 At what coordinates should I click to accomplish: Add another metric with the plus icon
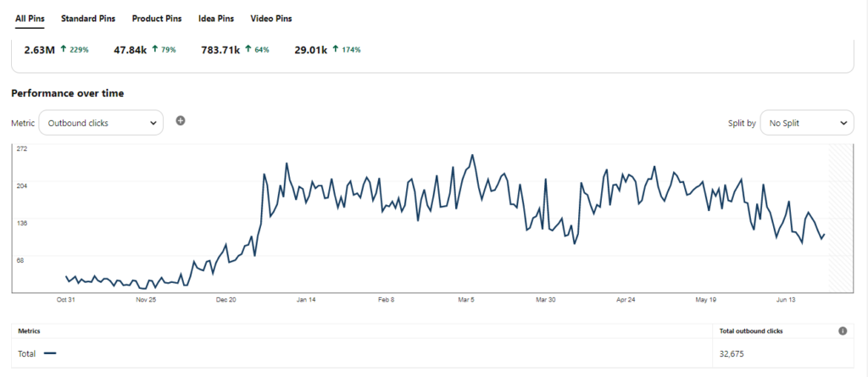pyautogui.click(x=181, y=121)
